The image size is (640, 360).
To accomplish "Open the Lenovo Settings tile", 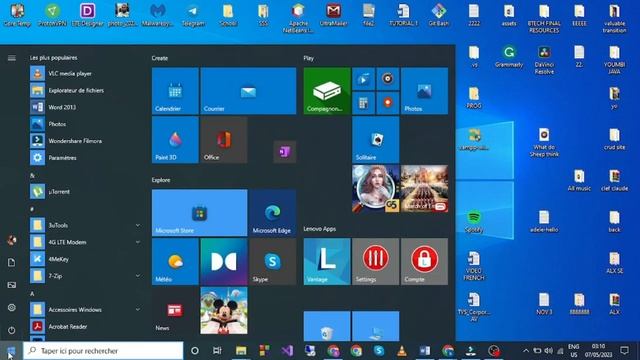I will coord(376,261).
